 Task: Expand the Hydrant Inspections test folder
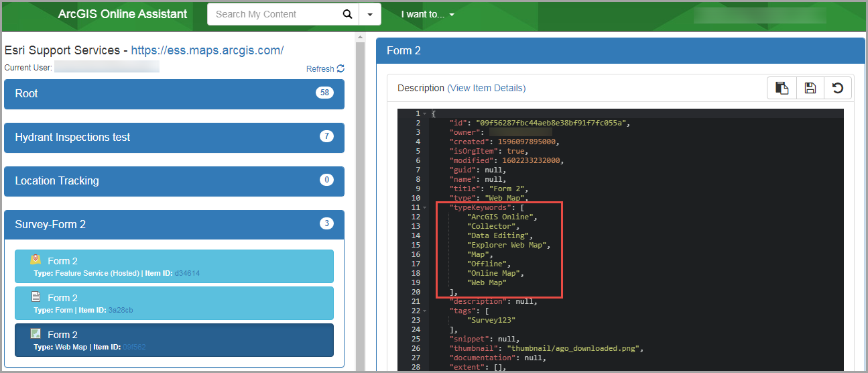point(174,138)
